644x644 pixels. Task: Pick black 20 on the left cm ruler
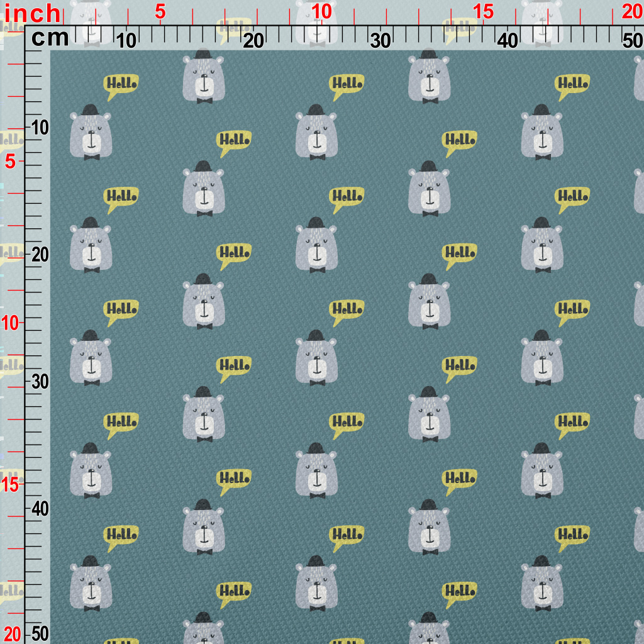pos(40,255)
